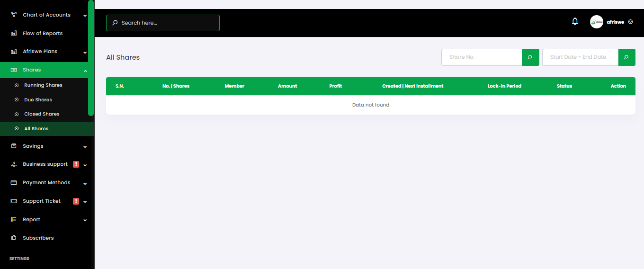This screenshot has height=269, width=644.
Task: Click the Action column header
Action: (618, 86)
